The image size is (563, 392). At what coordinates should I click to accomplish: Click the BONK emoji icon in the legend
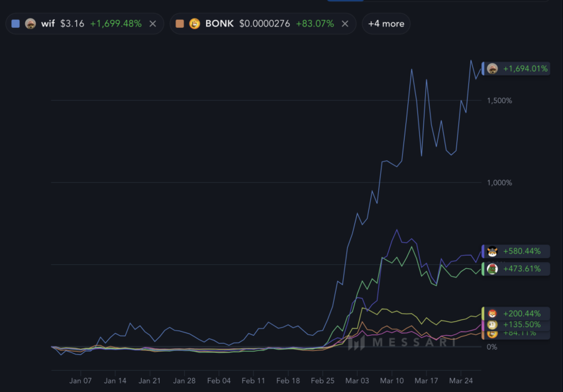(x=191, y=23)
